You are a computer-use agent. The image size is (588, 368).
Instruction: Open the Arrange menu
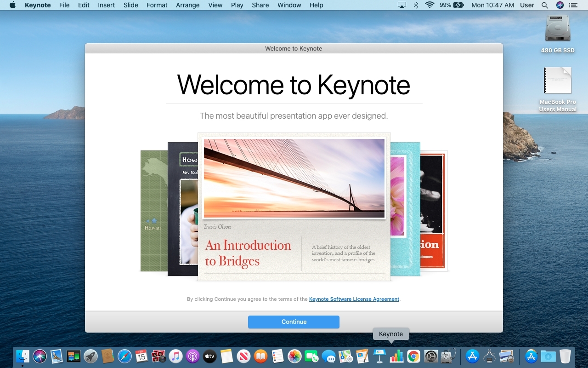188,5
